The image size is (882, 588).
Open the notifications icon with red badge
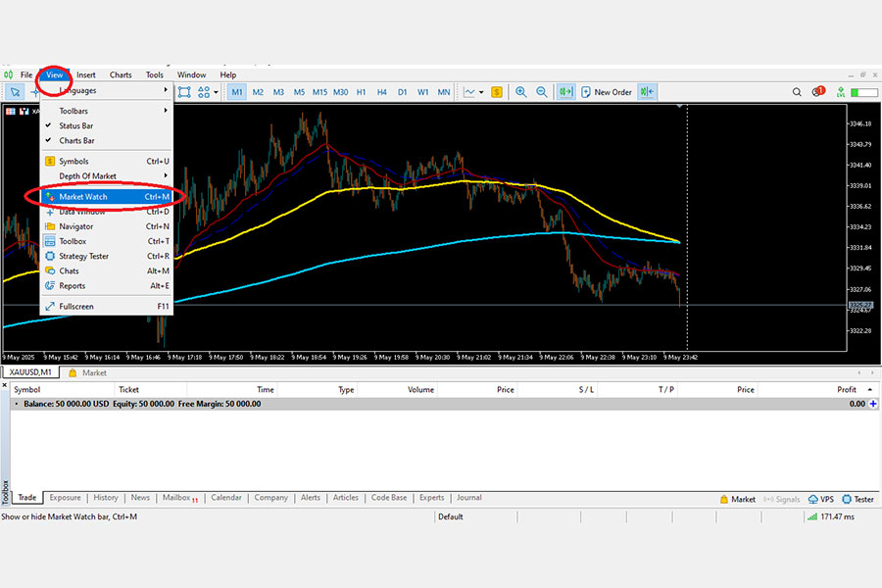(x=817, y=91)
